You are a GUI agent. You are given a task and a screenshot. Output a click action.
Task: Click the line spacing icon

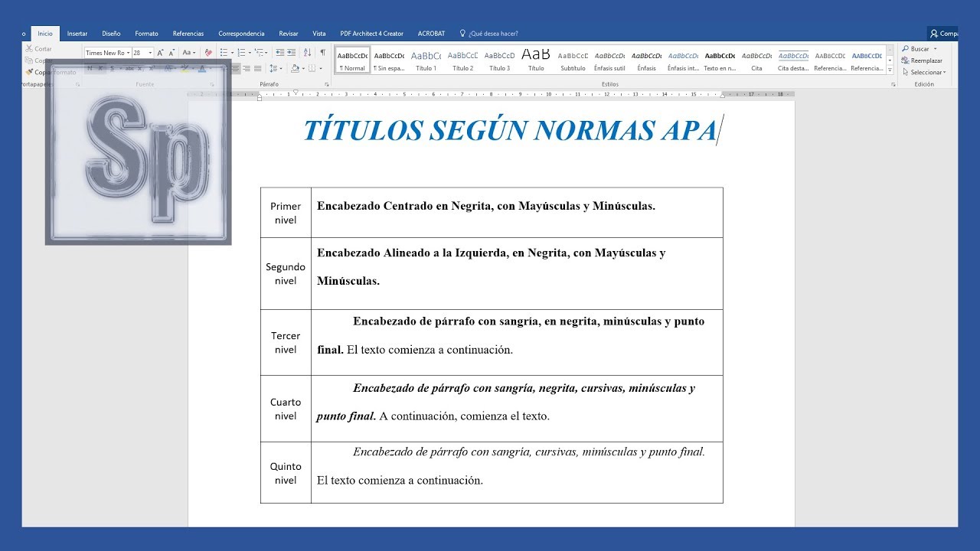(273, 68)
